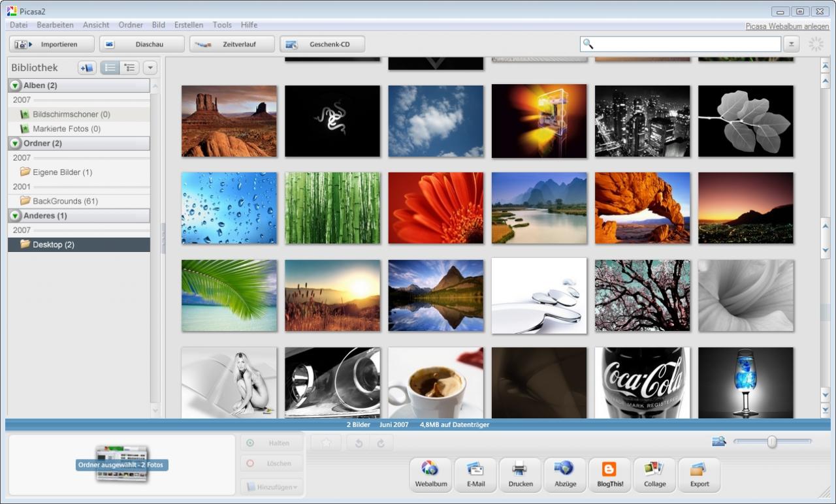This screenshot has height=504, width=836.
Task: Click the small thumbnail size icon
Action: pyautogui.click(x=718, y=442)
